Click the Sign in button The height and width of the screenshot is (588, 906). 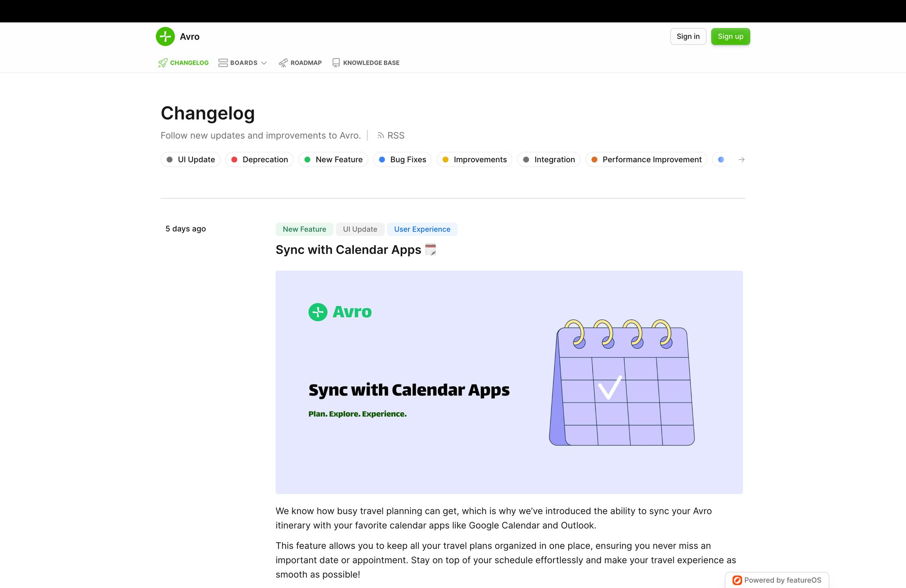(688, 36)
